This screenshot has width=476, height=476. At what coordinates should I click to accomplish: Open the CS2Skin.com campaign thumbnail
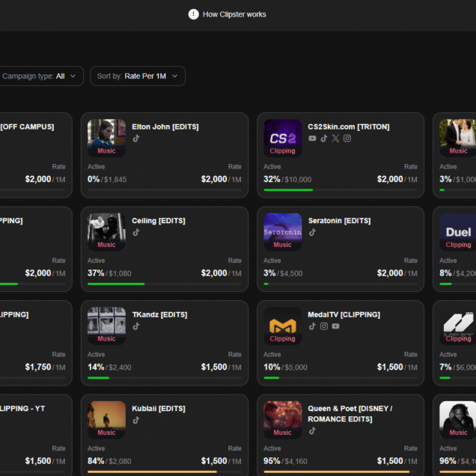click(x=283, y=138)
